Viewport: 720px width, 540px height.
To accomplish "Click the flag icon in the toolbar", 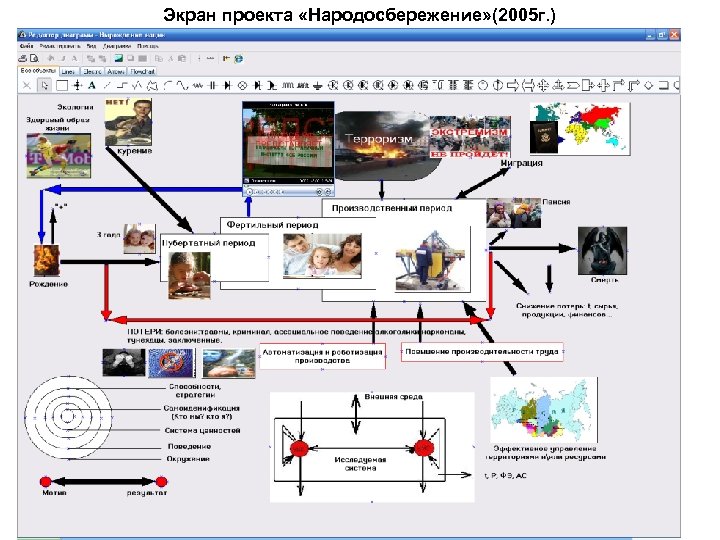I will (x=226, y=58).
